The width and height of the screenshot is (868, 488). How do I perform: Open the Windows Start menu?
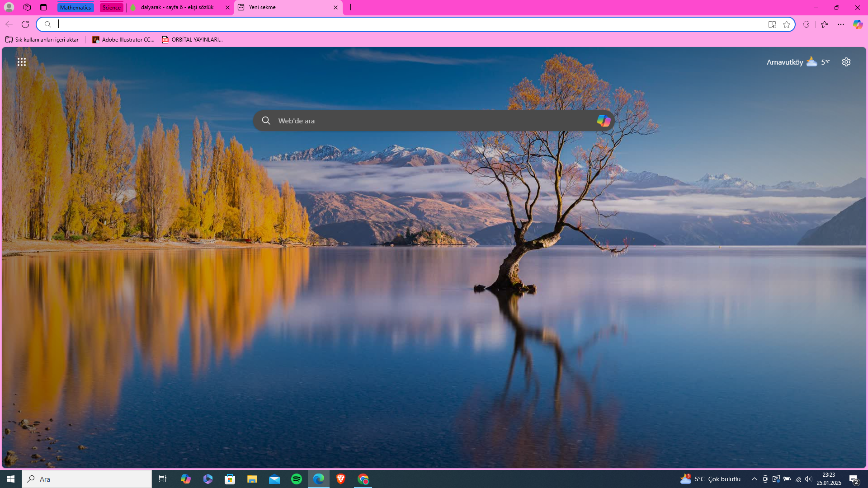[11, 479]
